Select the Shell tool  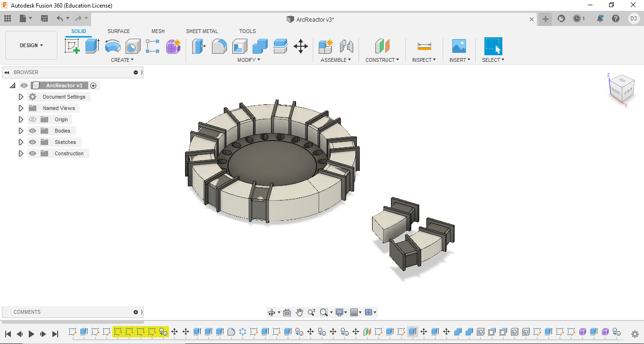click(x=239, y=46)
